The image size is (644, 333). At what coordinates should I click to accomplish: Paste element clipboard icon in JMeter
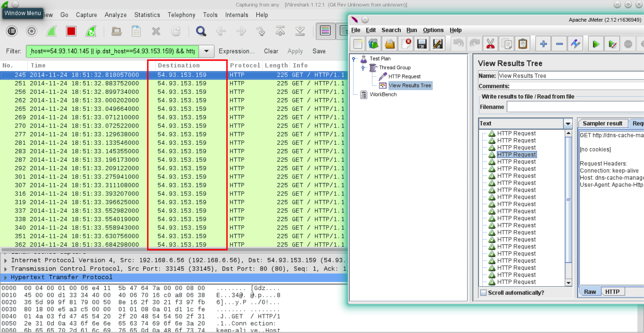pos(523,44)
